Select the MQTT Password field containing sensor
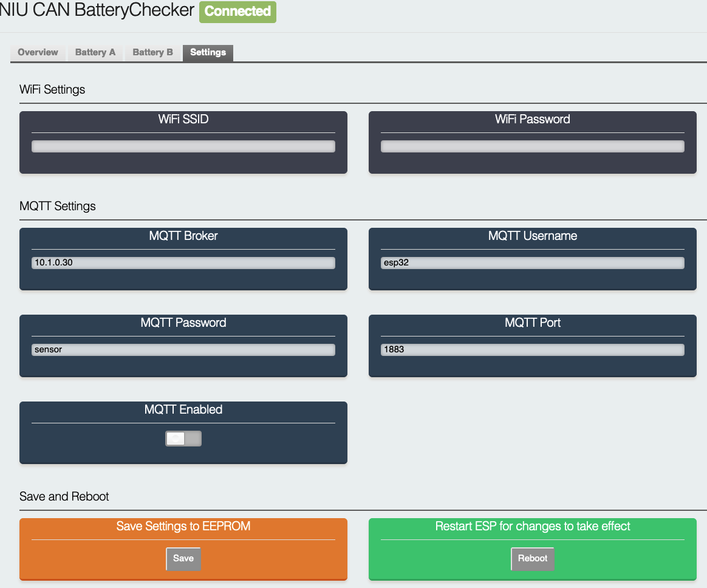707x588 pixels. tap(183, 350)
